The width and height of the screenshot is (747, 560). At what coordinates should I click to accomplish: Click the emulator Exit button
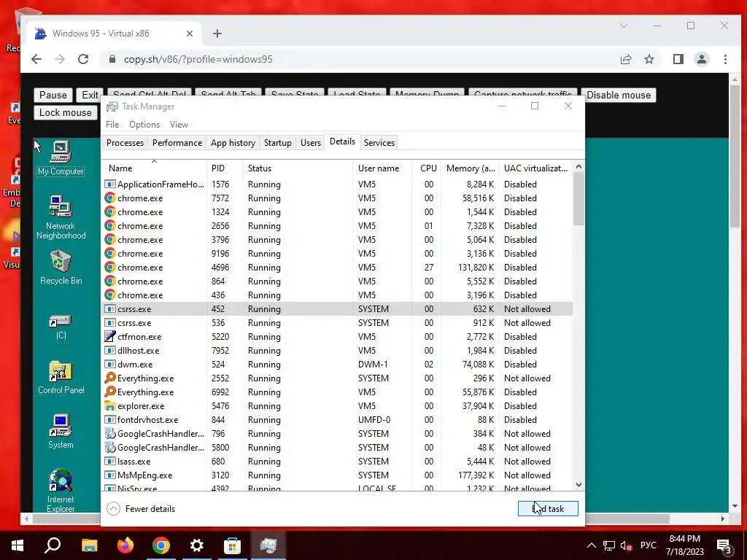tap(90, 96)
